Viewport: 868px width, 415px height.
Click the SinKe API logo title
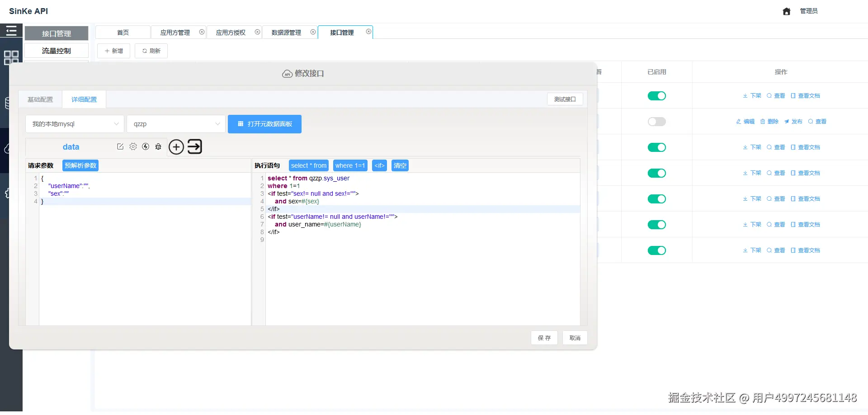pos(28,11)
